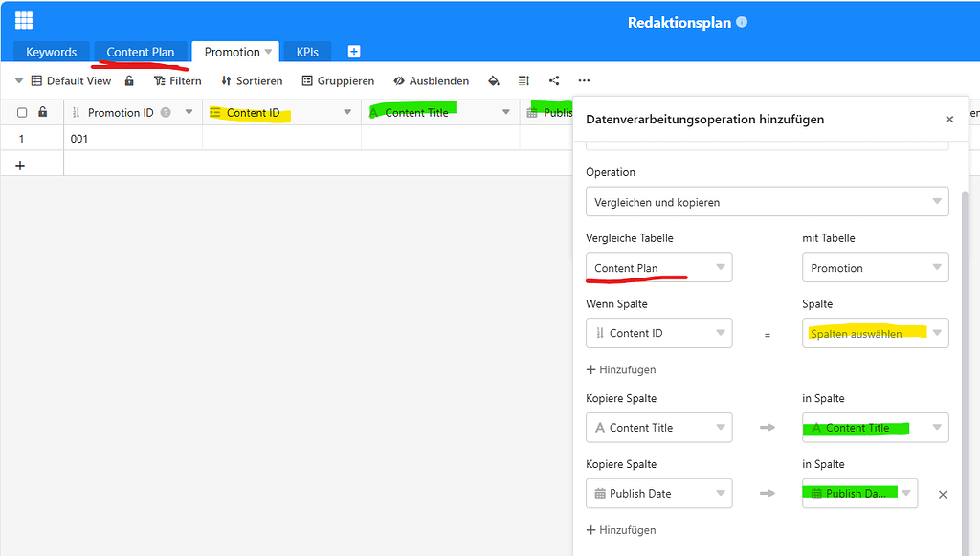Click the paint bucket color fill icon
980x556 pixels.
tap(493, 81)
